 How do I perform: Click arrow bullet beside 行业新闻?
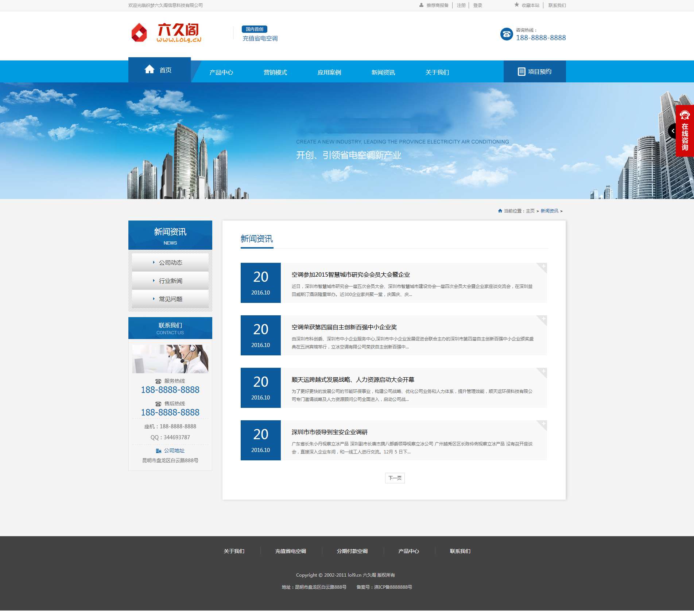tap(154, 280)
